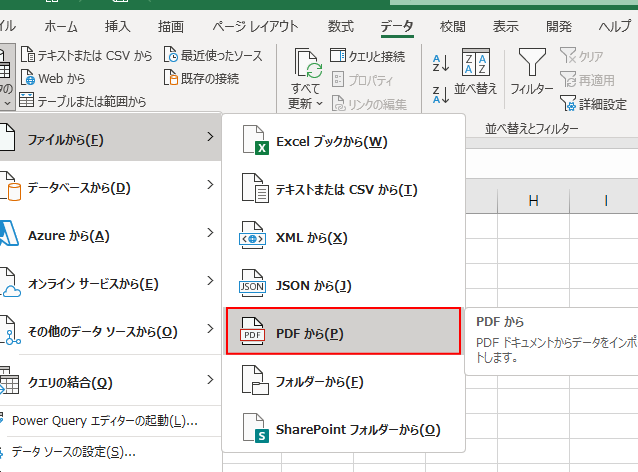Expand データベースから submenu arrow
This screenshot has height=472, width=638.
tap(210, 185)
